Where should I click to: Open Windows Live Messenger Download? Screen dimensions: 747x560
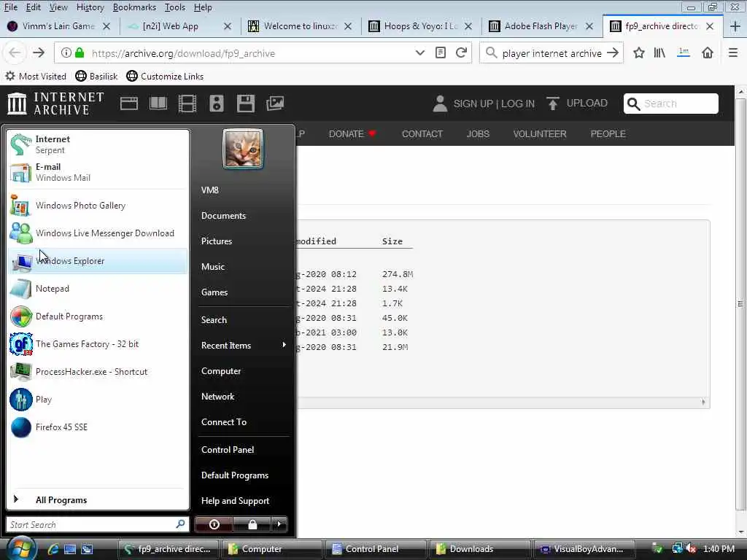coord(98,233)
